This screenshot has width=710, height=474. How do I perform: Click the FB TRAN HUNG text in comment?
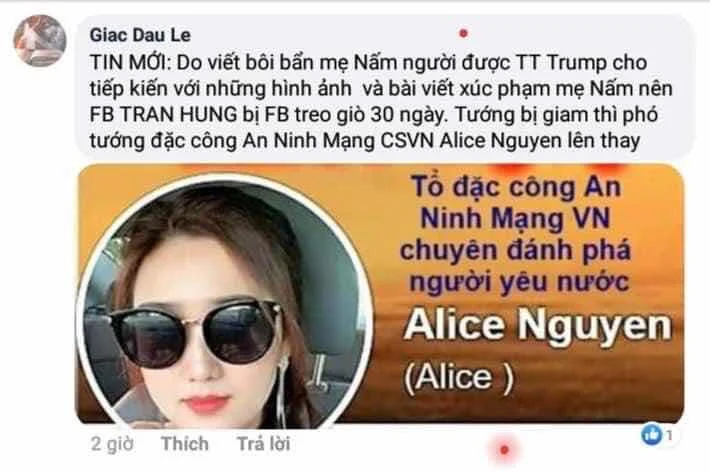pos(163,114)
